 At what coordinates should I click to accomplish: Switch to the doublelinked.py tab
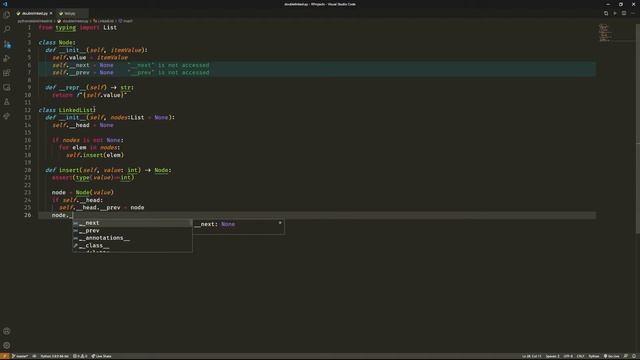pyautogui.click(x=34, y=13)
